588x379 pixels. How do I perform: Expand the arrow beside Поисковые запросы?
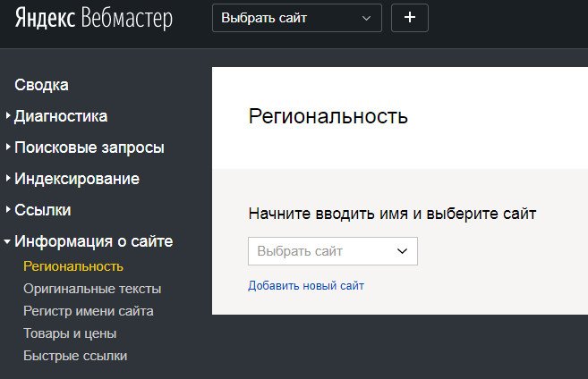8,147
